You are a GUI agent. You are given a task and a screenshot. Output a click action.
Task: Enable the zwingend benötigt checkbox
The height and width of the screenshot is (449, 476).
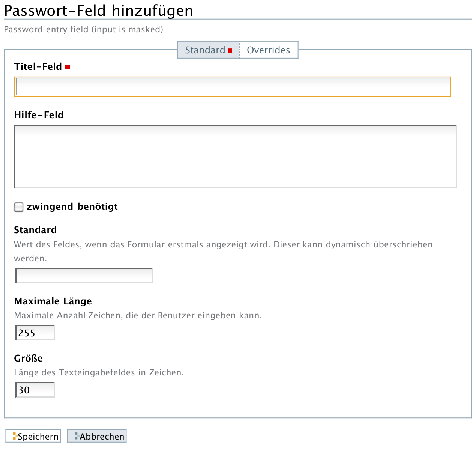point(19,207)
